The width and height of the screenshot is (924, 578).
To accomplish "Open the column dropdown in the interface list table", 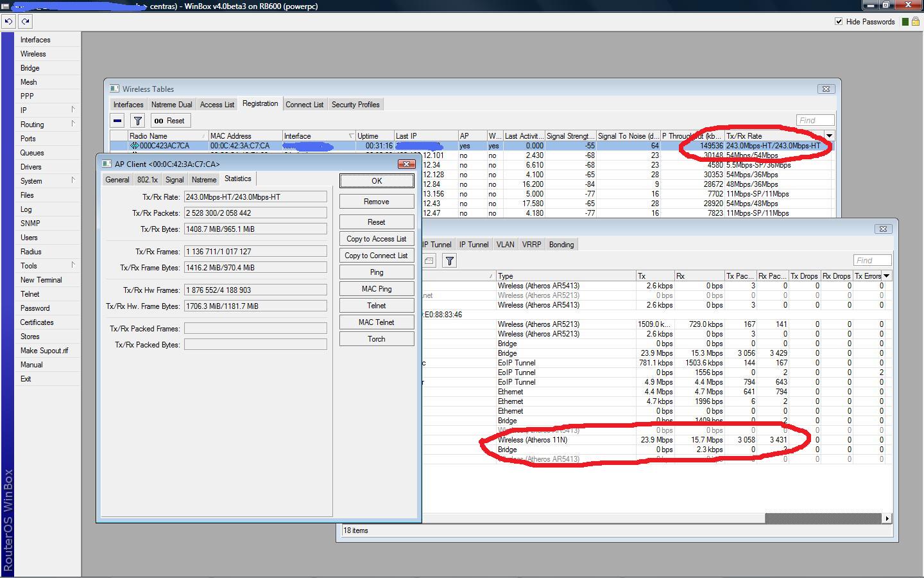I will [887, 276].
